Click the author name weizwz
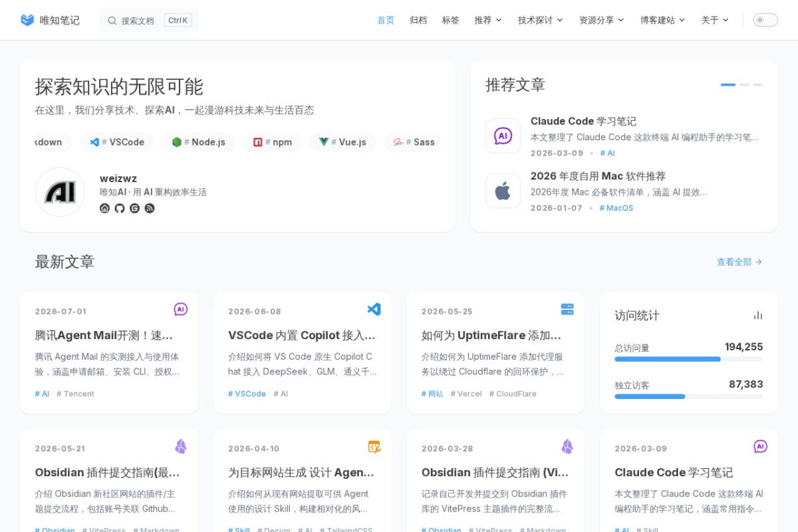This screenshot has height=532, width=798. 118,178
